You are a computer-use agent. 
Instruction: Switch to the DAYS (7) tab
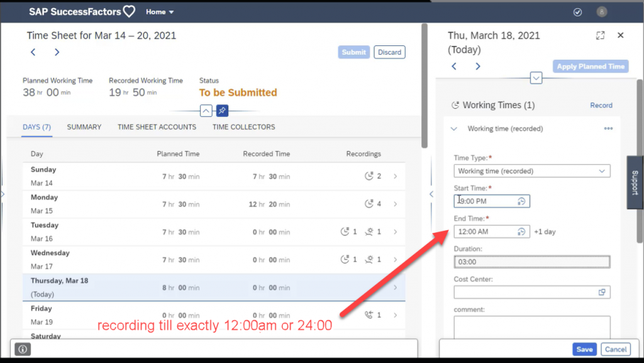tap(36, 127)
